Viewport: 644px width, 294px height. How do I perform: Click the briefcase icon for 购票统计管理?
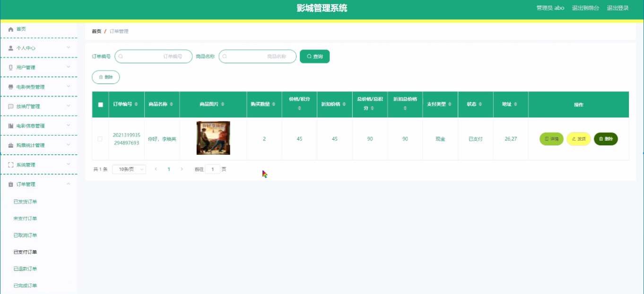11,145
